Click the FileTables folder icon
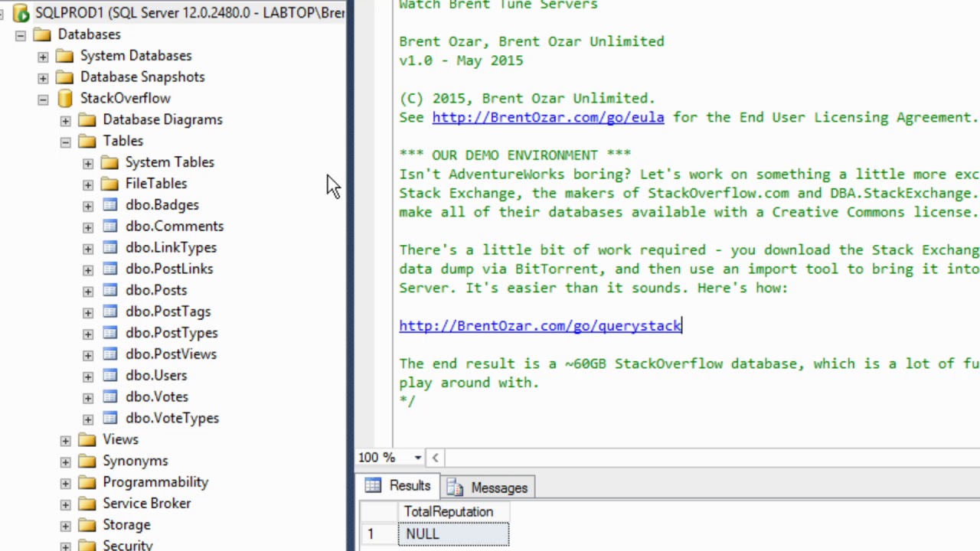Screen dimensions: 980x551 click(109, 184)
